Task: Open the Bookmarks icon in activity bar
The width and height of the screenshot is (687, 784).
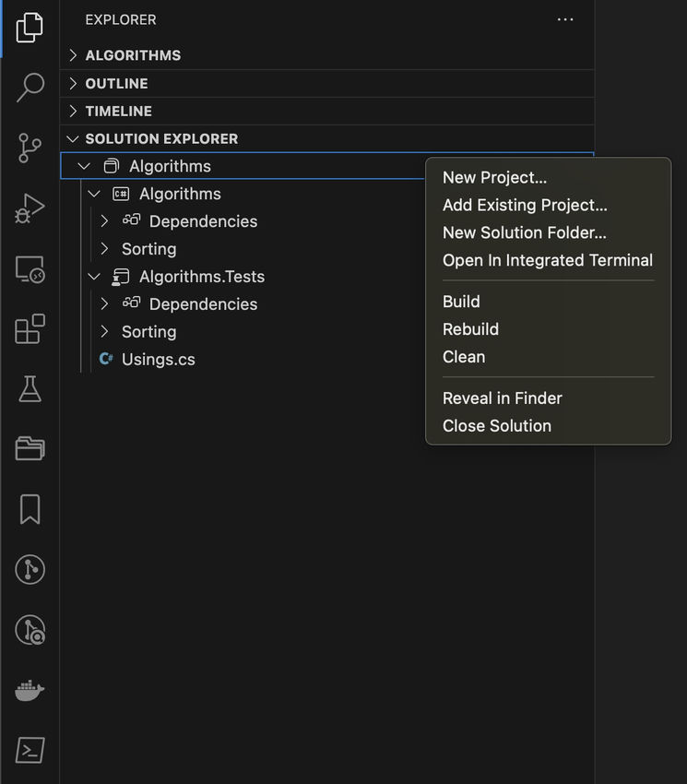Action: [x=30, y=509]
